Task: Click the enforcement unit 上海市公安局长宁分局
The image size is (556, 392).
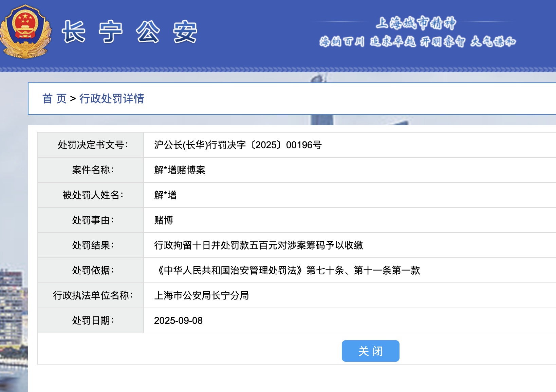Action: point(201,295)
